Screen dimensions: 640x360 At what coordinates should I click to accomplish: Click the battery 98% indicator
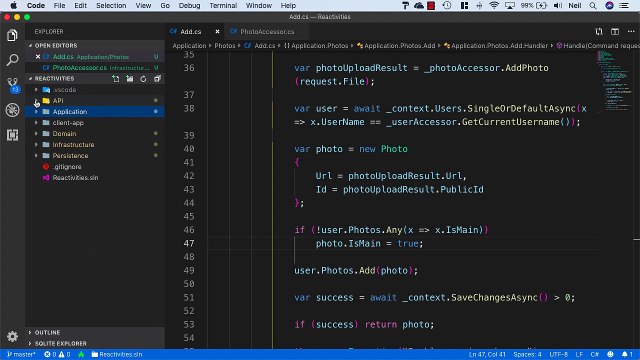point(534,5)
